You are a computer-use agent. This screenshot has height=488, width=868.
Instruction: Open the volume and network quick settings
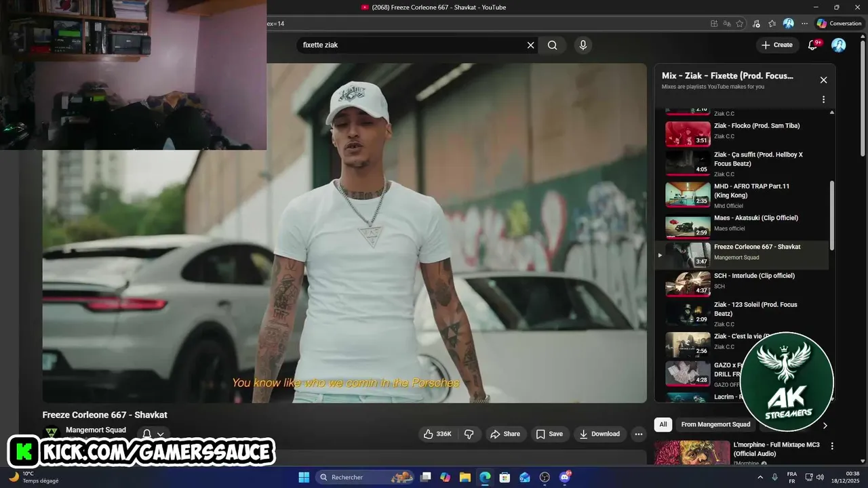pos(816,477)
